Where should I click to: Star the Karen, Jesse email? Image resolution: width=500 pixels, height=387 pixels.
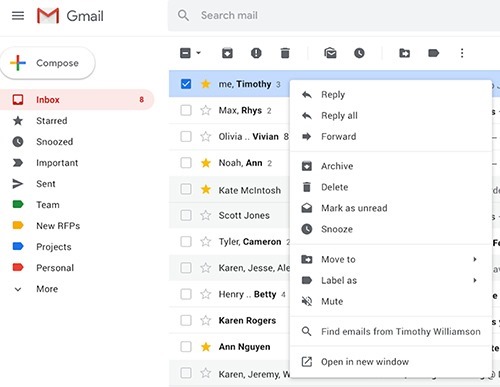(x=206, y=268)
